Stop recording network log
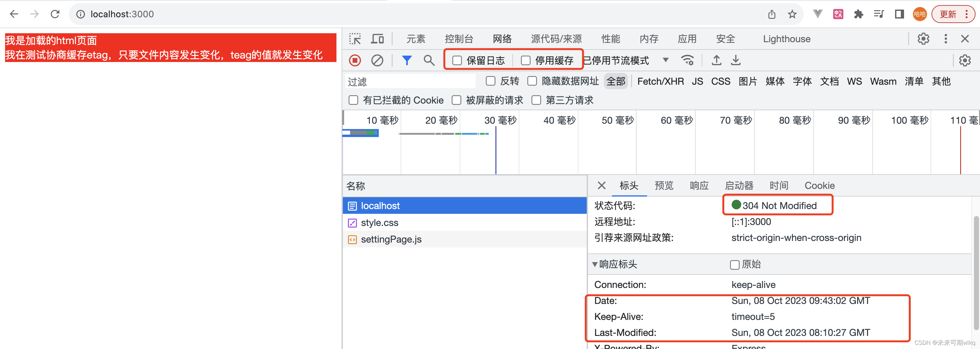The width and height of the screenshot is (980, 349). coord(355,61)
